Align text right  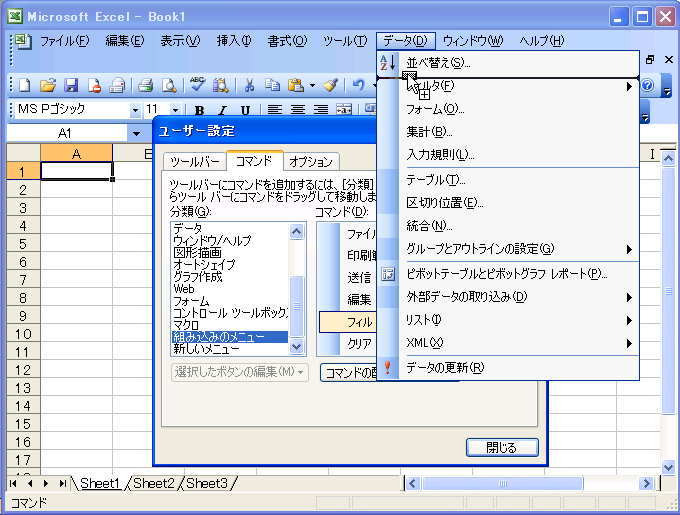click(320, 110)
